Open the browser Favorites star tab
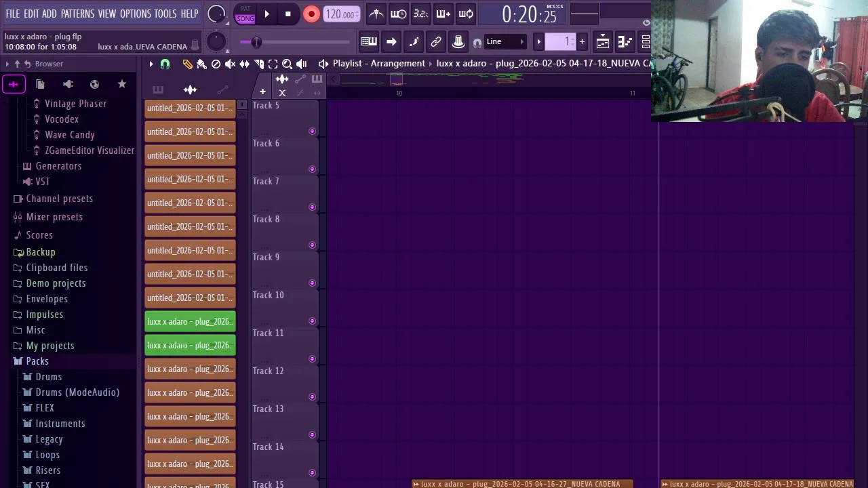Viewport: 868px width, 488px height. tap(122, 84)
